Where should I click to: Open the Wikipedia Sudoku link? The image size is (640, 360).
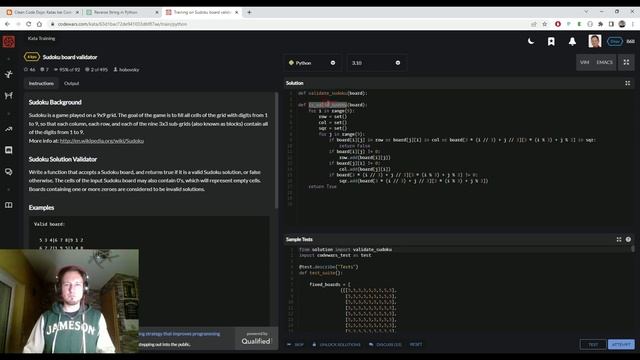102,141
